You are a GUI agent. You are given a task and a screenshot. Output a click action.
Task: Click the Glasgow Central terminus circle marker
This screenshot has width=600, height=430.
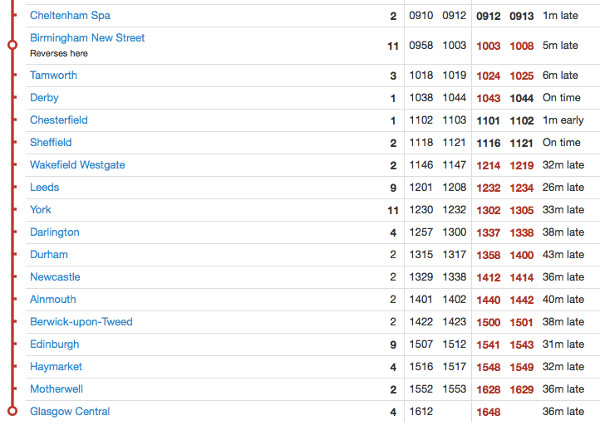click(x=12, y=411)
